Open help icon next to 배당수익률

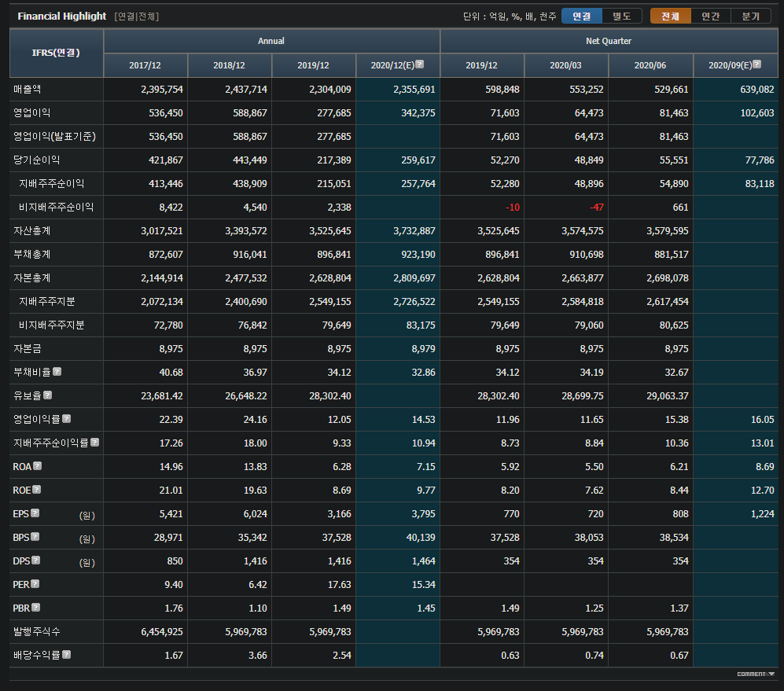click(67, 654)
